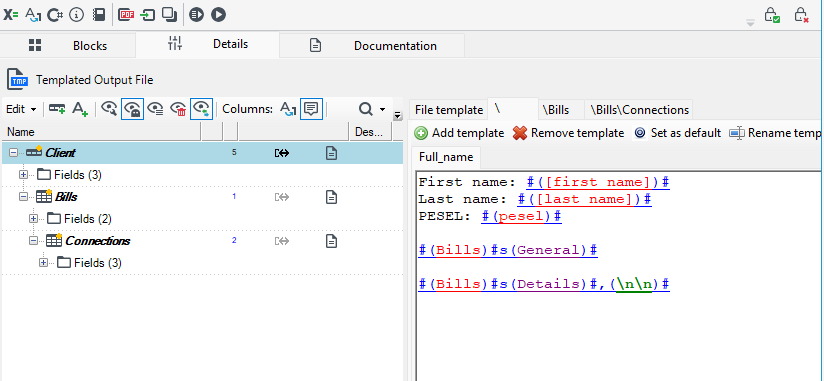Click the A-plus add field icon

click(x=80, y=109)
